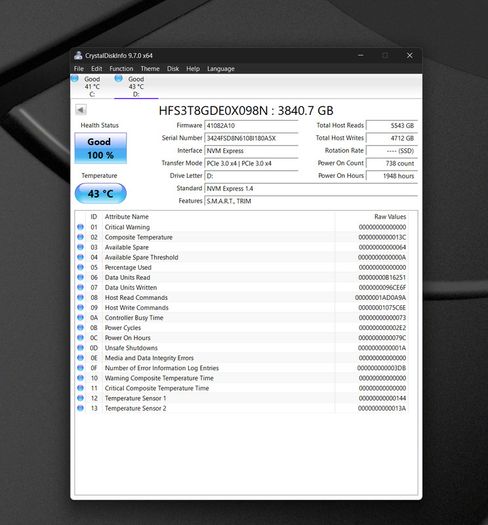488x525 pixels.
Task: Click the Power On Hours value 1948 hours
Action: 392,176
